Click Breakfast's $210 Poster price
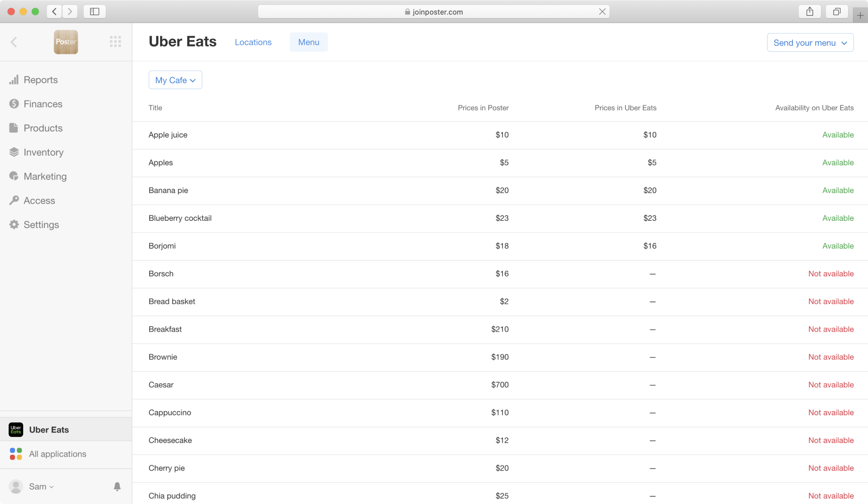The image size is (868, 504). 500,329
